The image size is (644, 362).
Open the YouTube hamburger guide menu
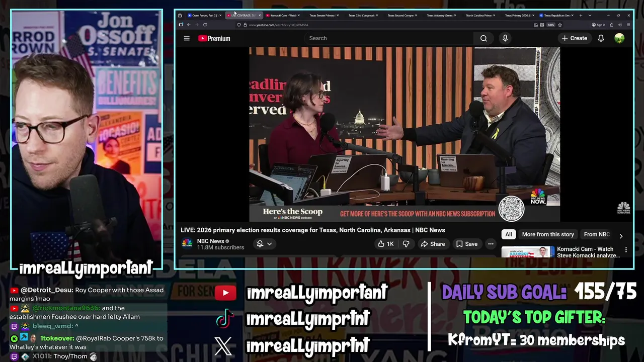187,38
